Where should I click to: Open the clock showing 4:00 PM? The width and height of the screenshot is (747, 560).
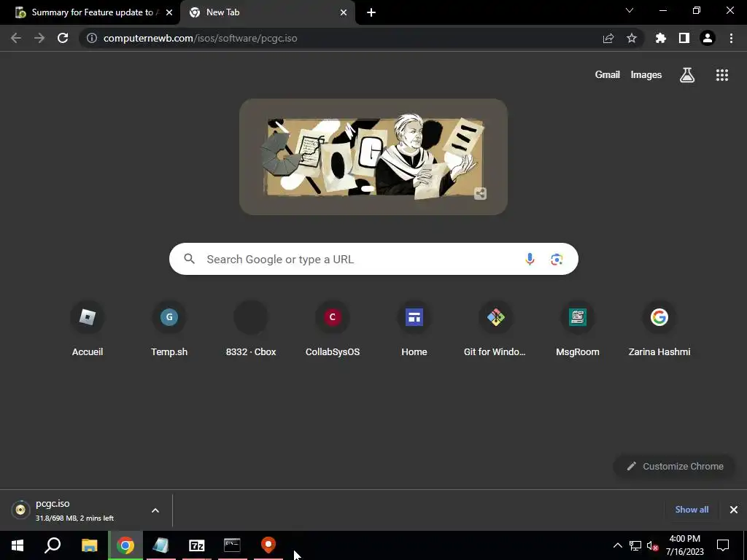684,545
